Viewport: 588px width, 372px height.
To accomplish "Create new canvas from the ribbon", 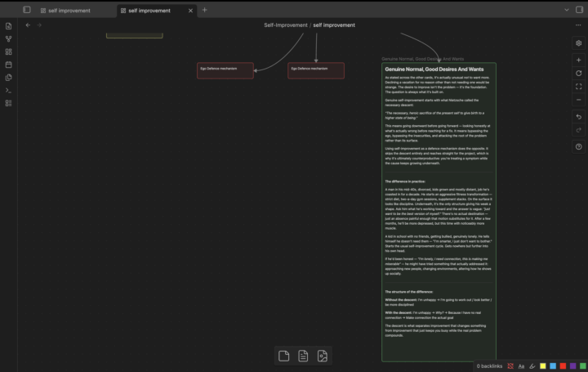I will pyautogui.click(x=9, y=52).
